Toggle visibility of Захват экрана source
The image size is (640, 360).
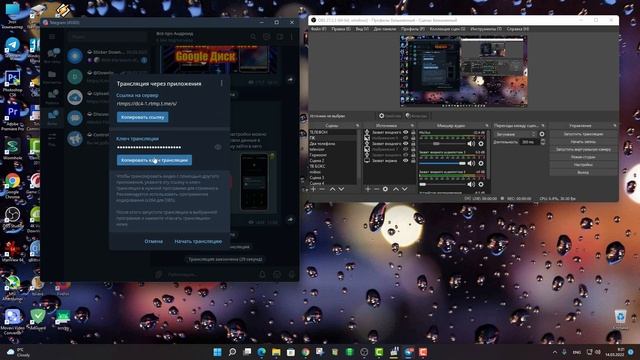(406, 161)
